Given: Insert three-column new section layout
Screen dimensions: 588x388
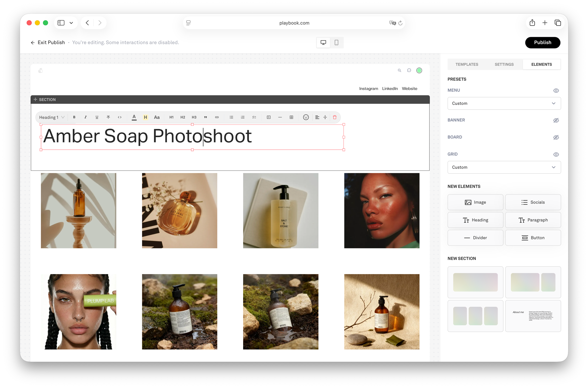Looking at the screenshot, I should [475, 316].
